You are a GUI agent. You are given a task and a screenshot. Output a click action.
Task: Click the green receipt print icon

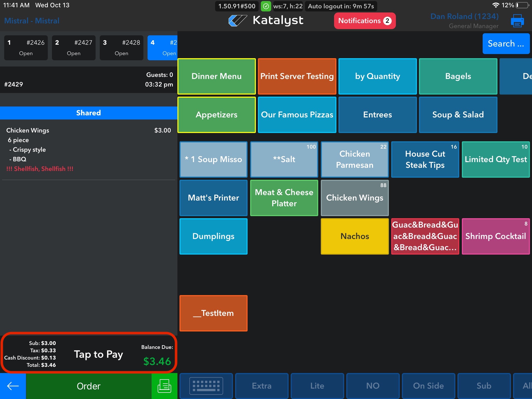pos(164,386)
